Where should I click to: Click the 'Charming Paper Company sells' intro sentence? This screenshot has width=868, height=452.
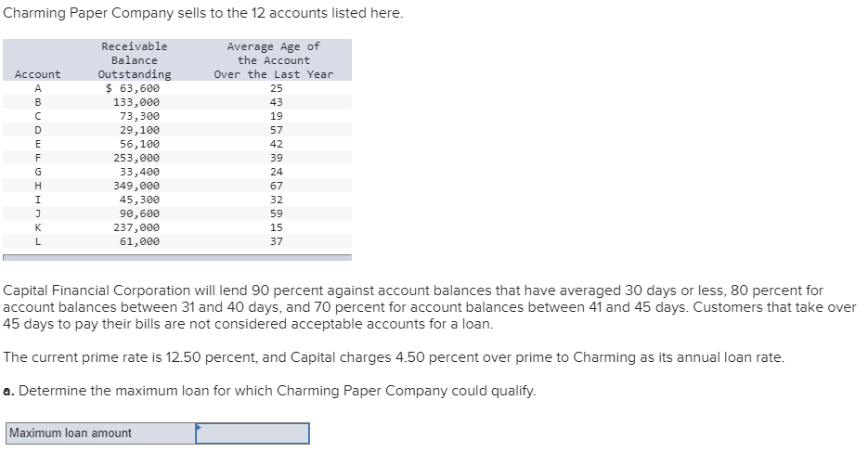pyautogui.click(x=203, y=15)
